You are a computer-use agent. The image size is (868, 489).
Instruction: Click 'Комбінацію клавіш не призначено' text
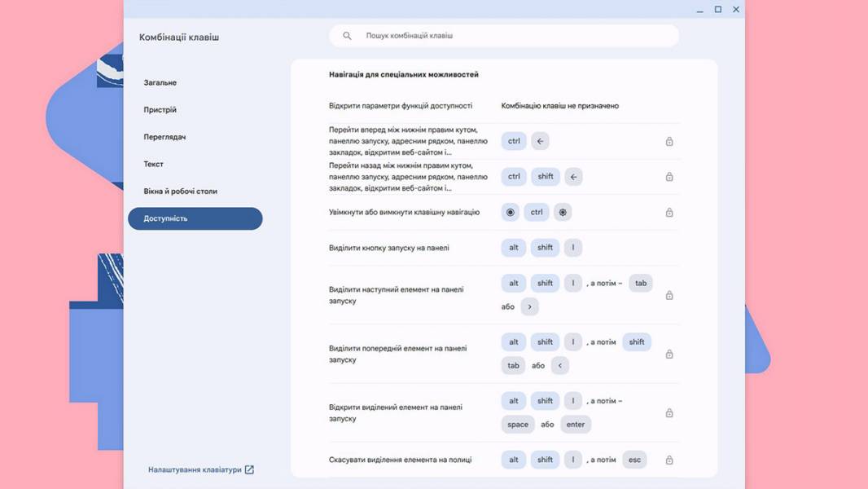click(x=560, y=106)
